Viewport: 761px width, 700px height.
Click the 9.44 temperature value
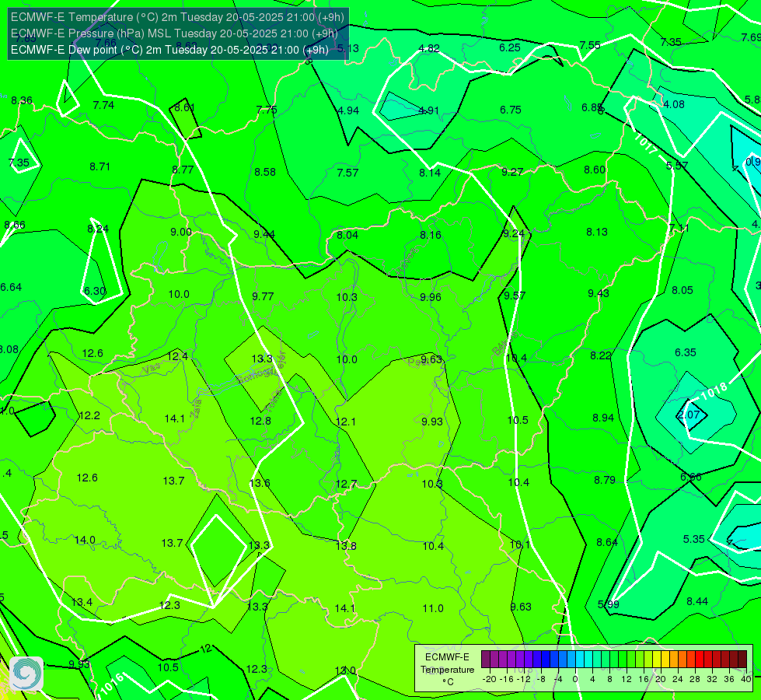click(x=264, y=234)
